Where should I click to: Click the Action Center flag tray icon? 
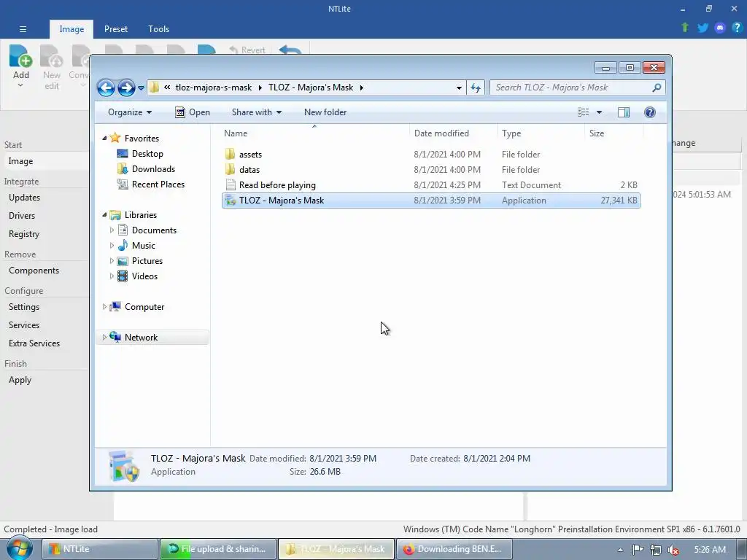(638, 550)
